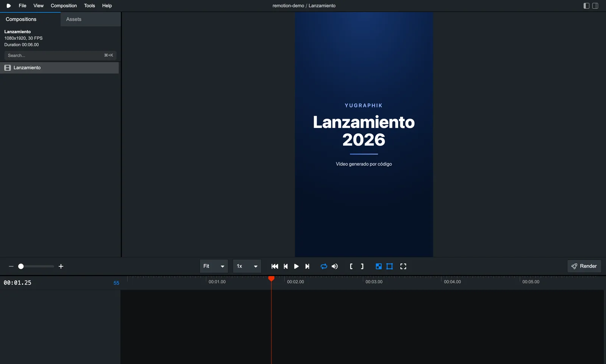Click the Lanzamiento 2026 video preview

click(364, 134)
